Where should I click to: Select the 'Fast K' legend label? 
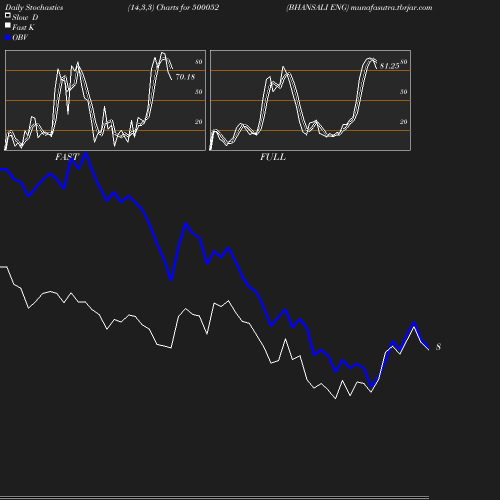(23, 27)
